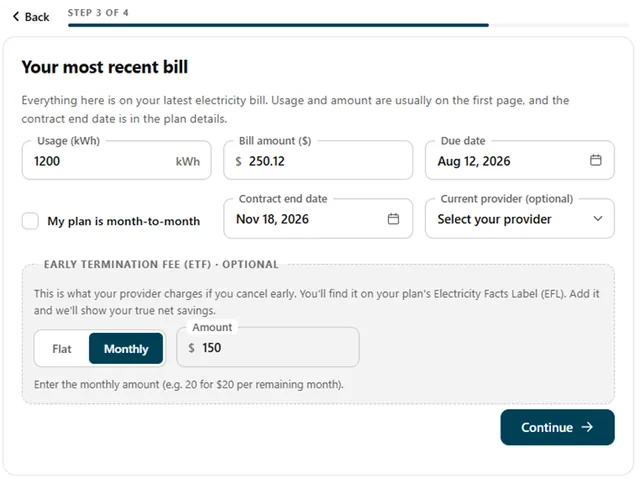The width and height of the screenshot is (640, 479).
Task: Open the Due date calendar icon
Action: pos(596,160)
